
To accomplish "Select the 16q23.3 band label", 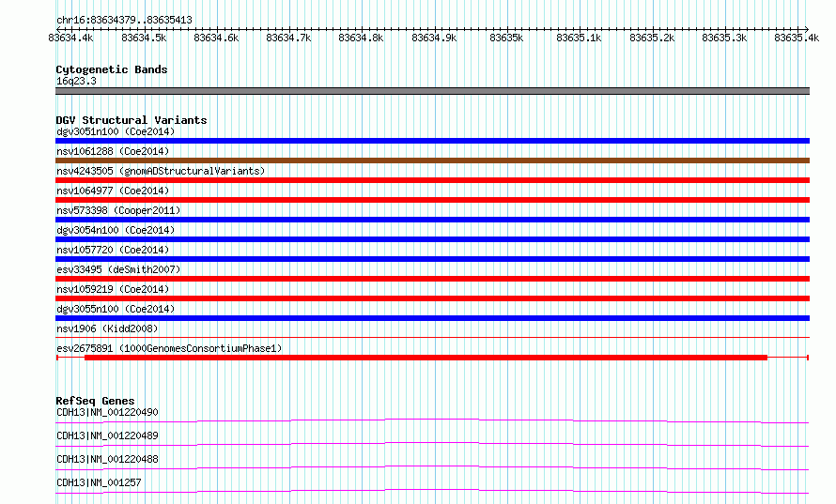I will (76, 81).
